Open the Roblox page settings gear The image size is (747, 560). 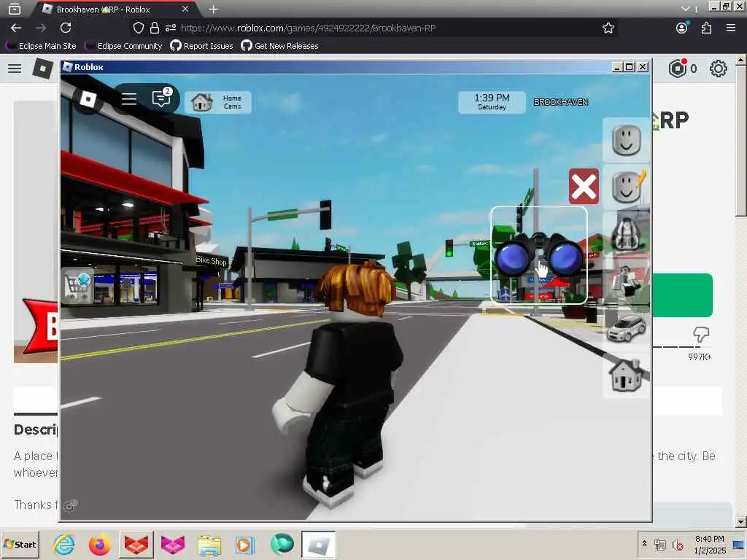coord(718,69)
